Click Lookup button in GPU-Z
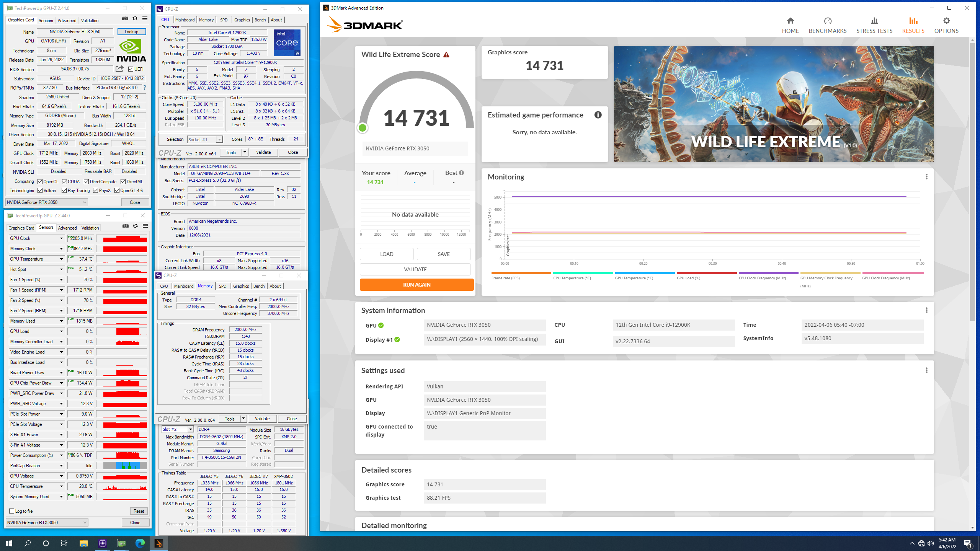Viewport: 980px width, 551px height. (x=132, y=32)
